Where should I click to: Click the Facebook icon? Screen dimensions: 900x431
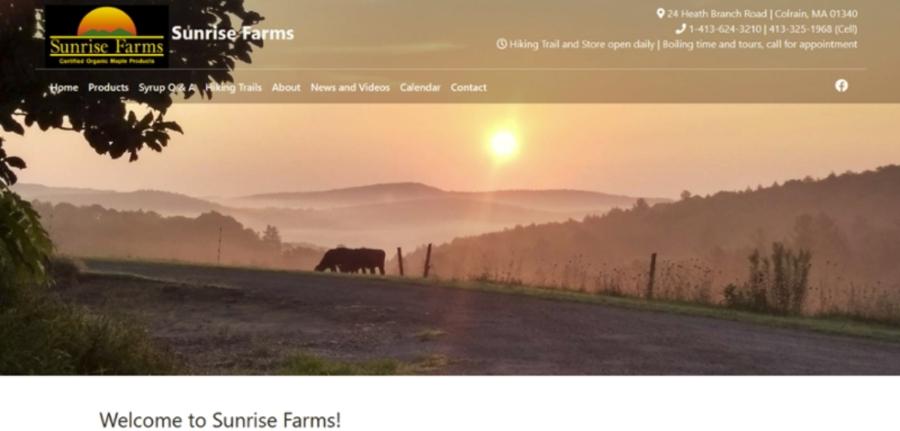[x=841, y=86]
